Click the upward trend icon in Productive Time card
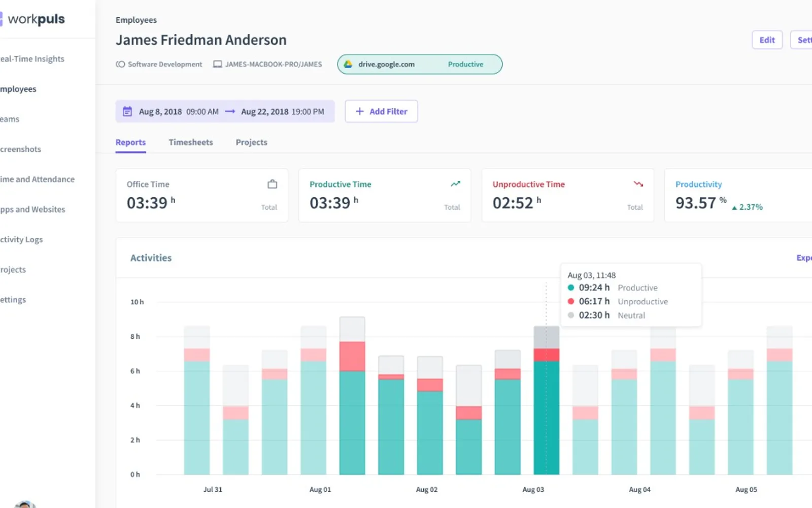Image resolution: width=812 pixels, height=508 pixels. coord(455,184)
